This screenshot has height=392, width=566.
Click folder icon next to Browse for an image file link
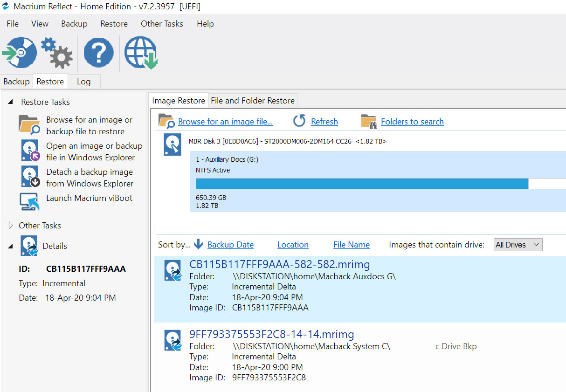tap(166, 121)
